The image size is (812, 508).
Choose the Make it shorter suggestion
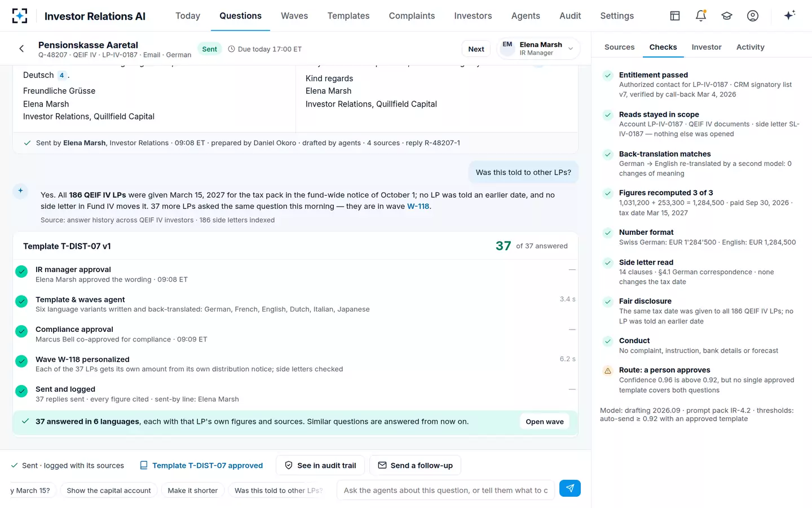click(192, 491)
